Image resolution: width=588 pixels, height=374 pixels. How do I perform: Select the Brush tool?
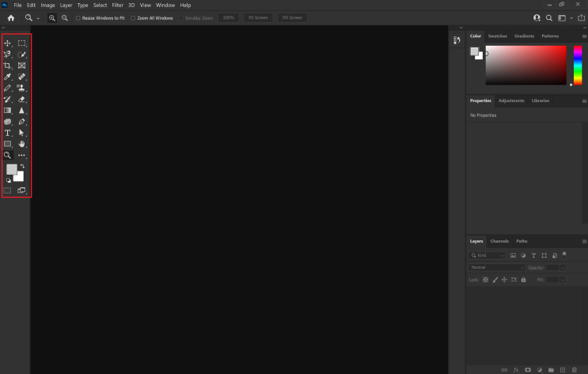click(x=7, y=88)
